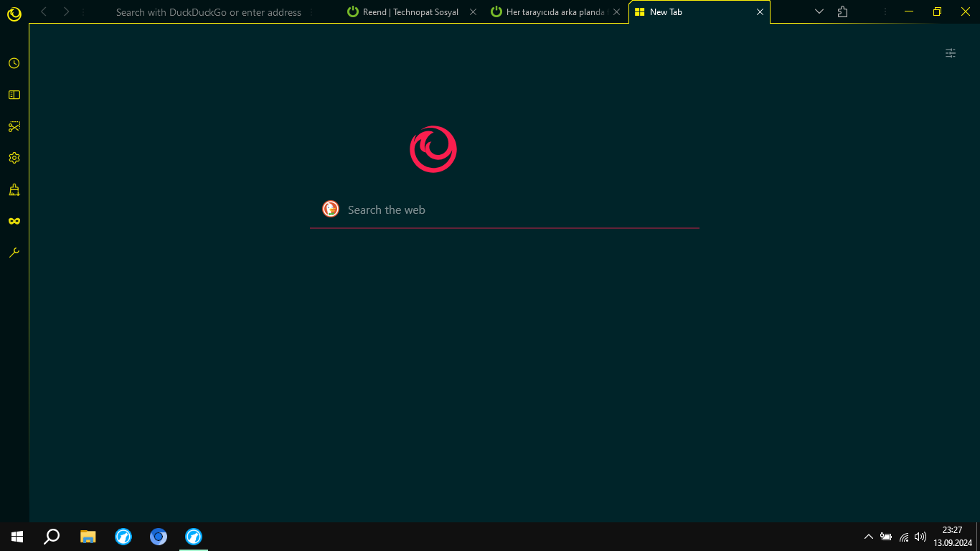Open battery status in system tray
Viewport: 980px width, 551px height.
[x=886, y=536]
